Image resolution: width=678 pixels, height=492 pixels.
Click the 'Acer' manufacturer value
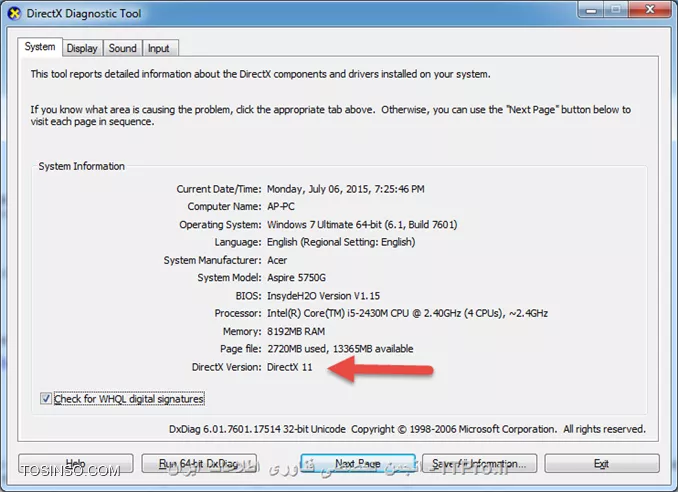(277, 260)
